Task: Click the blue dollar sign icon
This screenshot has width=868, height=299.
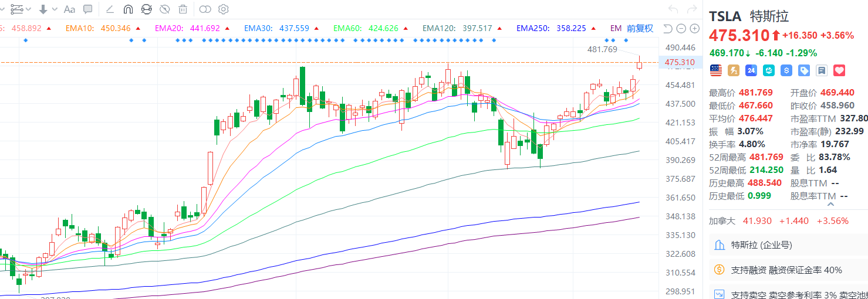Action: [x=786, y=70]
